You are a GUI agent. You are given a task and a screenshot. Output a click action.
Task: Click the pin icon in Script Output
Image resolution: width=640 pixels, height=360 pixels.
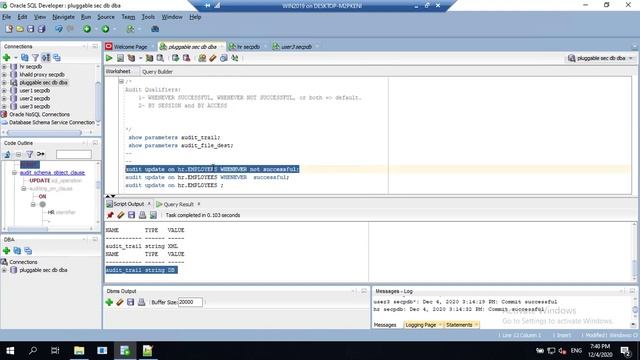coord(110,215)
